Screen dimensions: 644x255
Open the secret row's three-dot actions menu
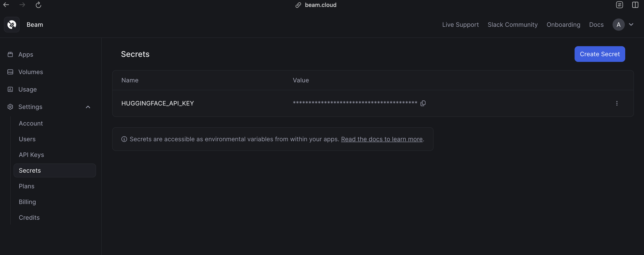pos(617,103)
